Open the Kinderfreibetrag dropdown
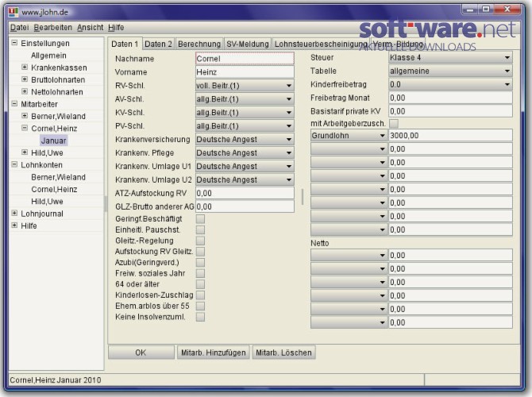This screenshot has height=397, width=532. pos(450,84)
